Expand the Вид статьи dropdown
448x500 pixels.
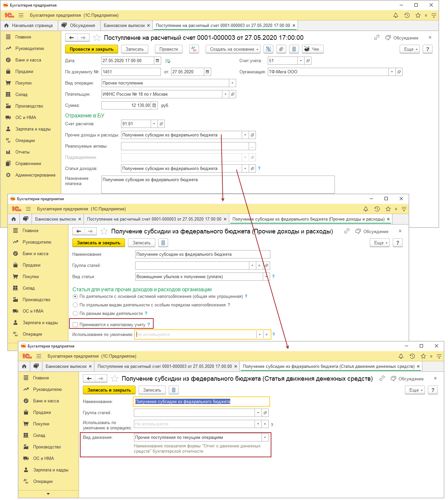coord(266,277)
